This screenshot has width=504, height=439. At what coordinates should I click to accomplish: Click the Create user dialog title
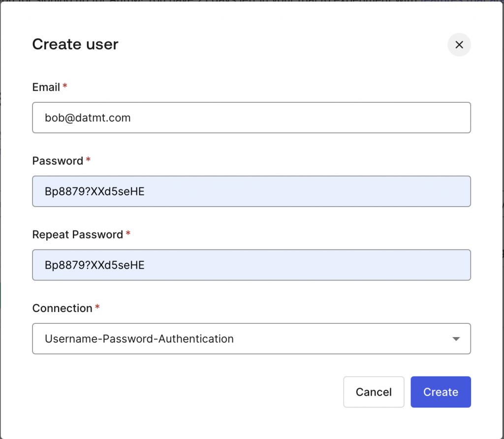click(75, 44)
